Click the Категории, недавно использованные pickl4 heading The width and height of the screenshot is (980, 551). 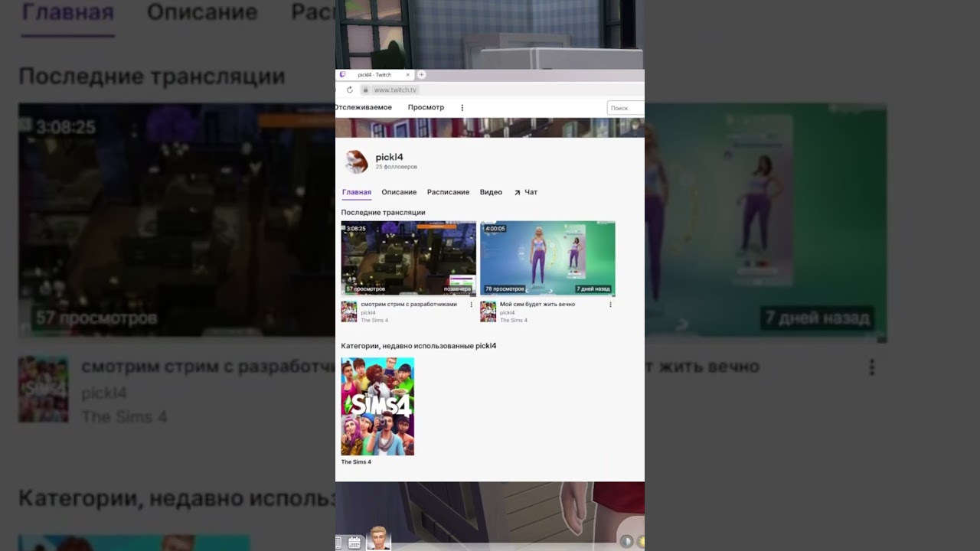(x=419, y=346)
